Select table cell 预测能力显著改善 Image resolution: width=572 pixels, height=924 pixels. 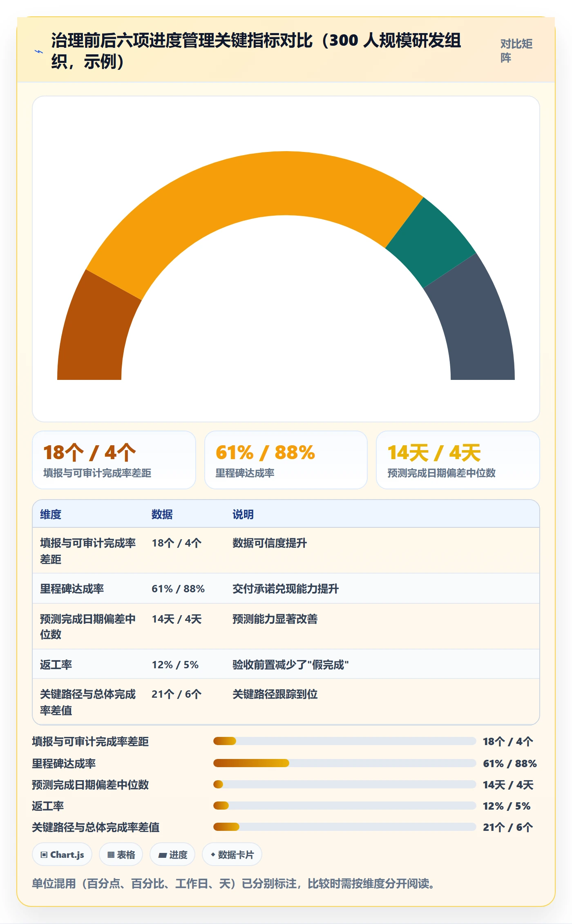pyautogui.click(x=275, y=619)
